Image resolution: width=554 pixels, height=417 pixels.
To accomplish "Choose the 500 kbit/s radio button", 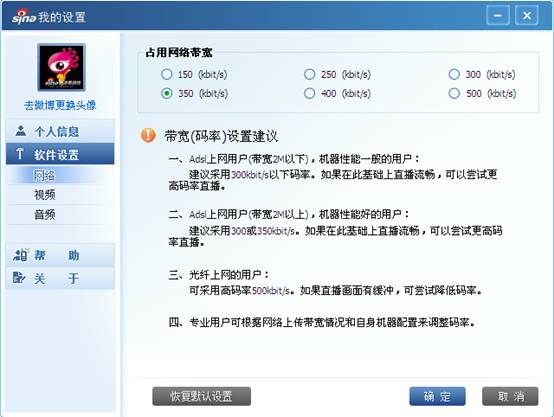I will 454,93.
